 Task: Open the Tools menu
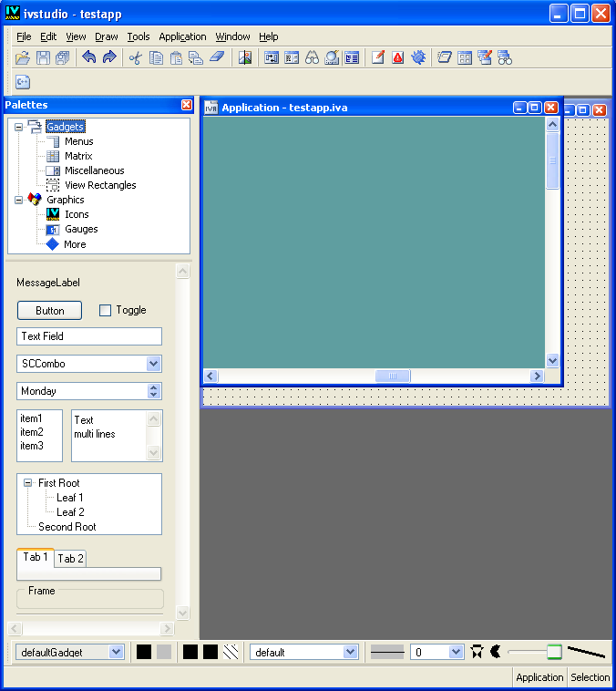[139, 36]
